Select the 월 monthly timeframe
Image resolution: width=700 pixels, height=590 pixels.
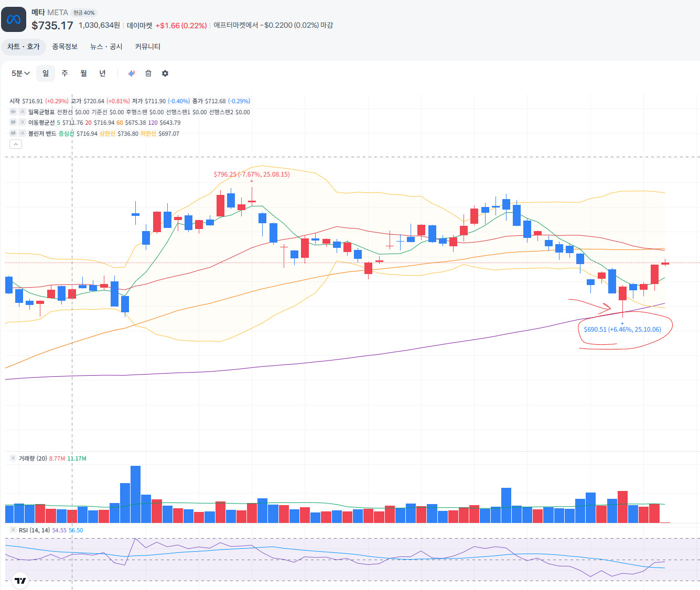click(x=83, y=73)
